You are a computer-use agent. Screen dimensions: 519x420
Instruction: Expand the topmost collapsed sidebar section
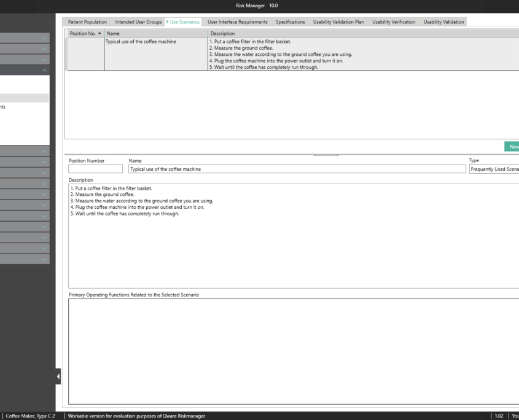[x=44, y=38]
